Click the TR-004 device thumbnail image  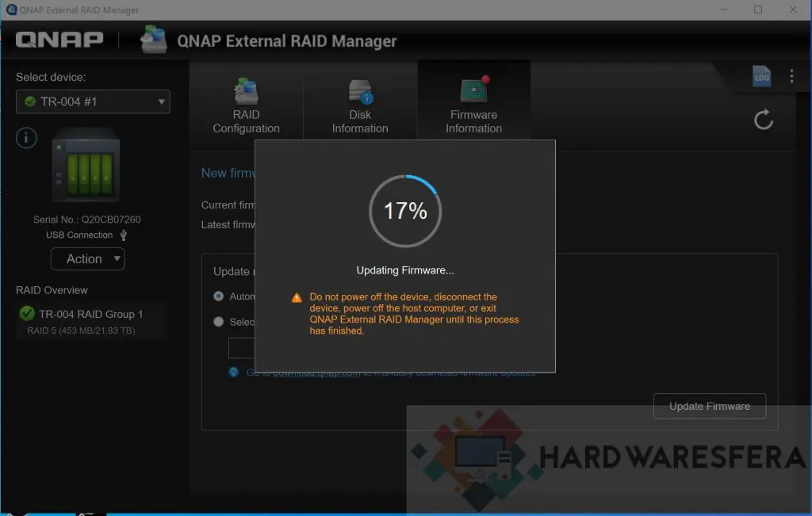click(x=86, y=165)
